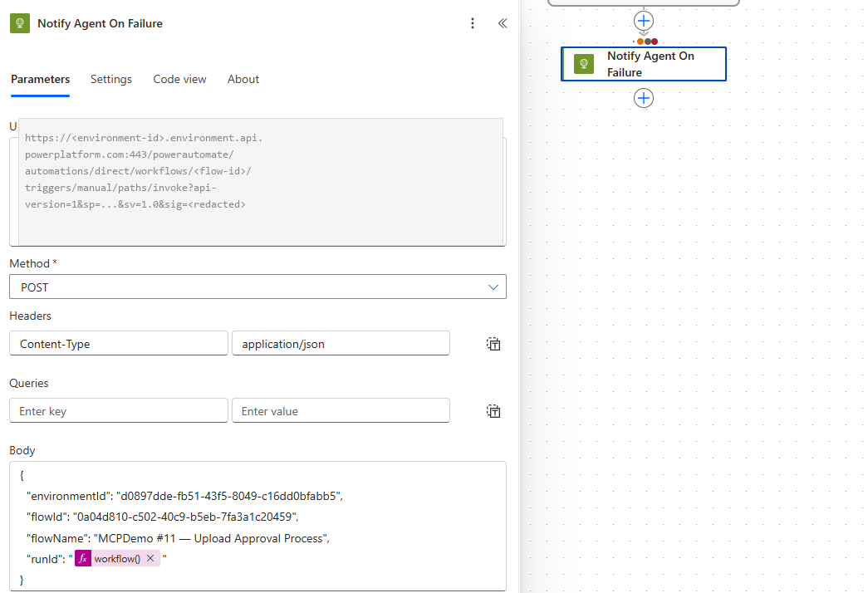This screenshot has width=868, height=593.
Task: Remove the workflow() expression token
Action: 150,558
